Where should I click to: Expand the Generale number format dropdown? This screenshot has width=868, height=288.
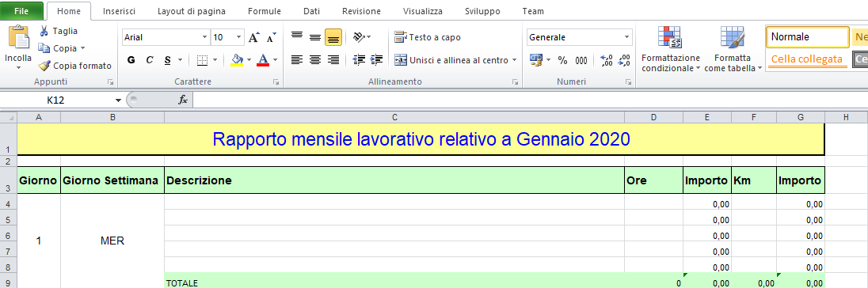627,38
